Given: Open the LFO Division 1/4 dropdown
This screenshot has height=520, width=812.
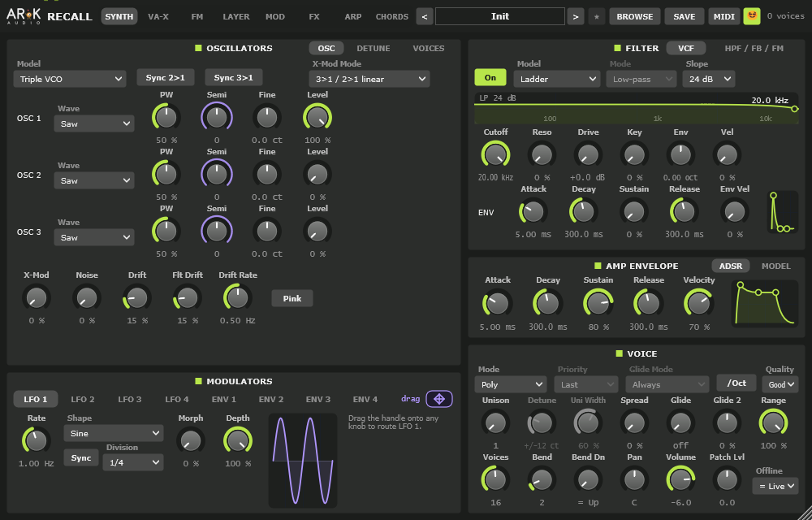Looking at the screenshot, I should (133, 462).
